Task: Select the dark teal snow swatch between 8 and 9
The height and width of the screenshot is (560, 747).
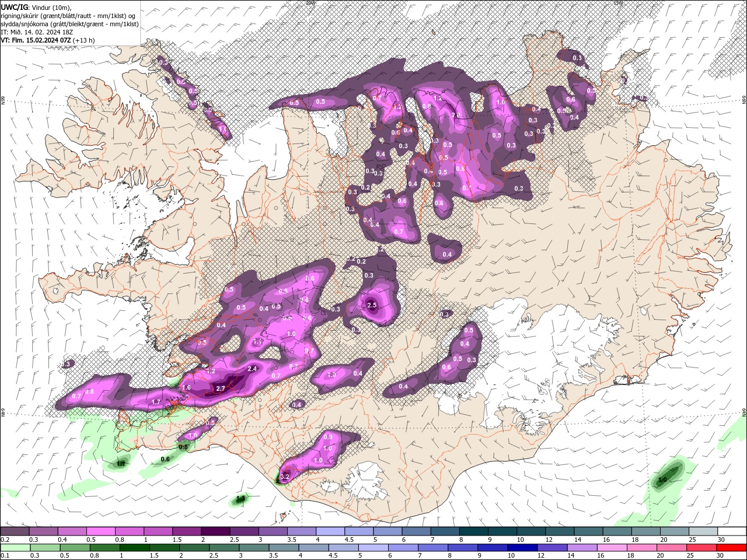Action: pyautogui.click(x=474, y=531)
